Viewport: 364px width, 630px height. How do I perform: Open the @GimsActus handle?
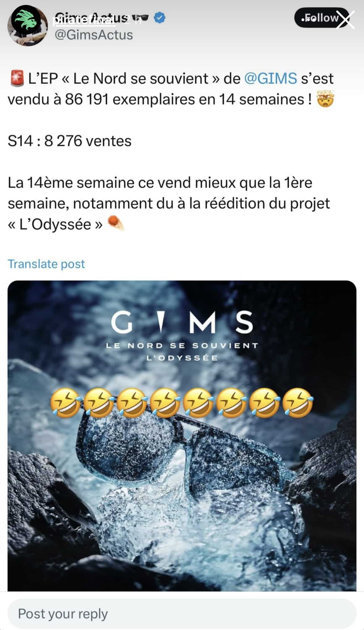(94, 35)
